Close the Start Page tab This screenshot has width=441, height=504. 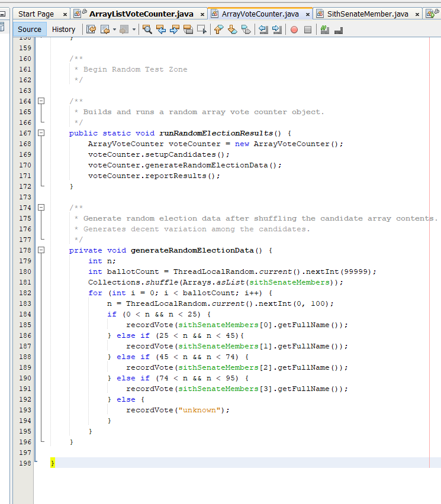click(65, 14)
